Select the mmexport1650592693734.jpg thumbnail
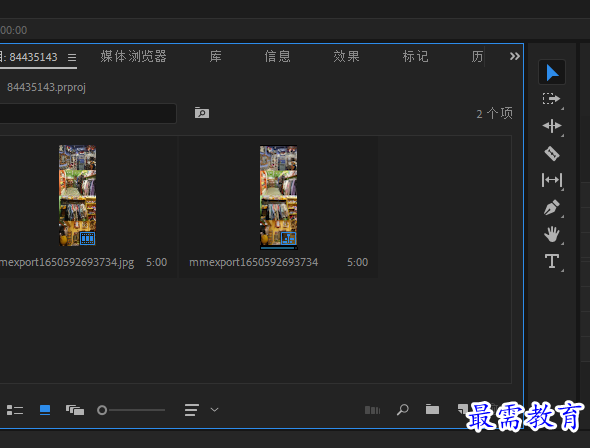Screen dimensions: 590x448 (78, 196)
